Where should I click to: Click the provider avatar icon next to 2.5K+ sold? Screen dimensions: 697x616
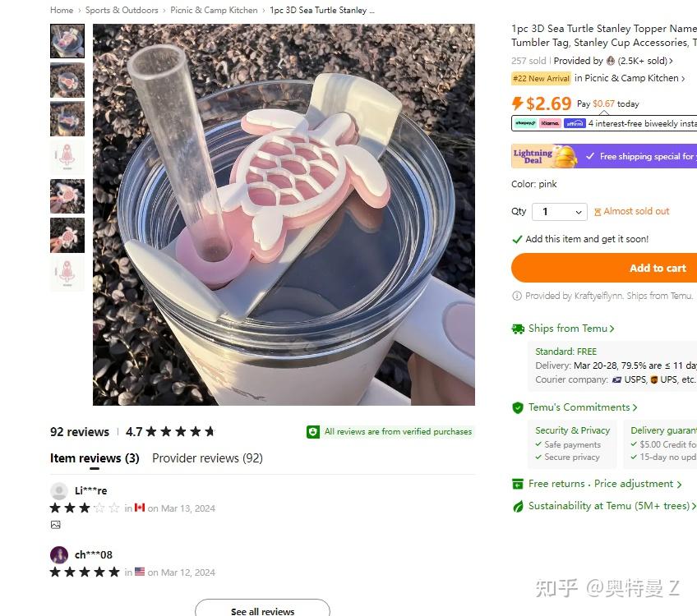tap(611, 61)
